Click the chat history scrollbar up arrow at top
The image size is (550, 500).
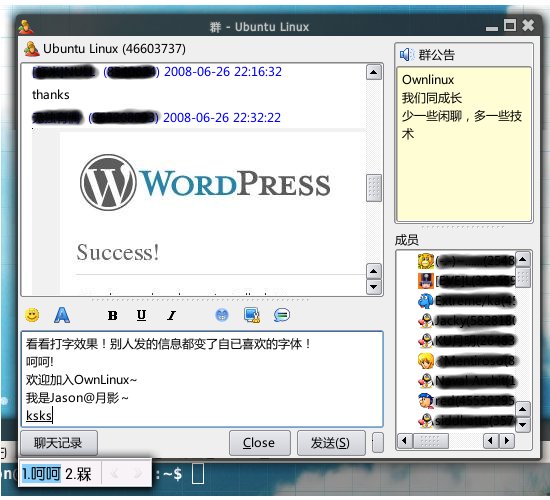(374, 72)
